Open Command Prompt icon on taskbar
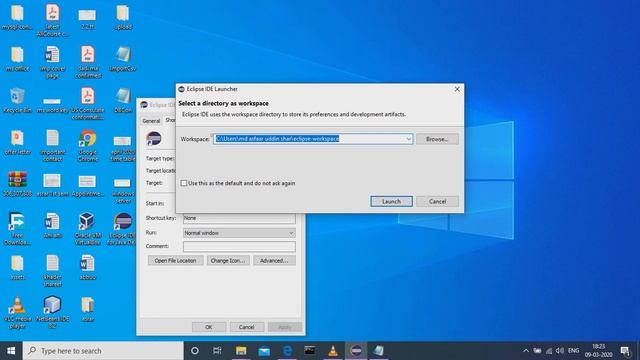640x360 pixels. (x=310, y=351)
